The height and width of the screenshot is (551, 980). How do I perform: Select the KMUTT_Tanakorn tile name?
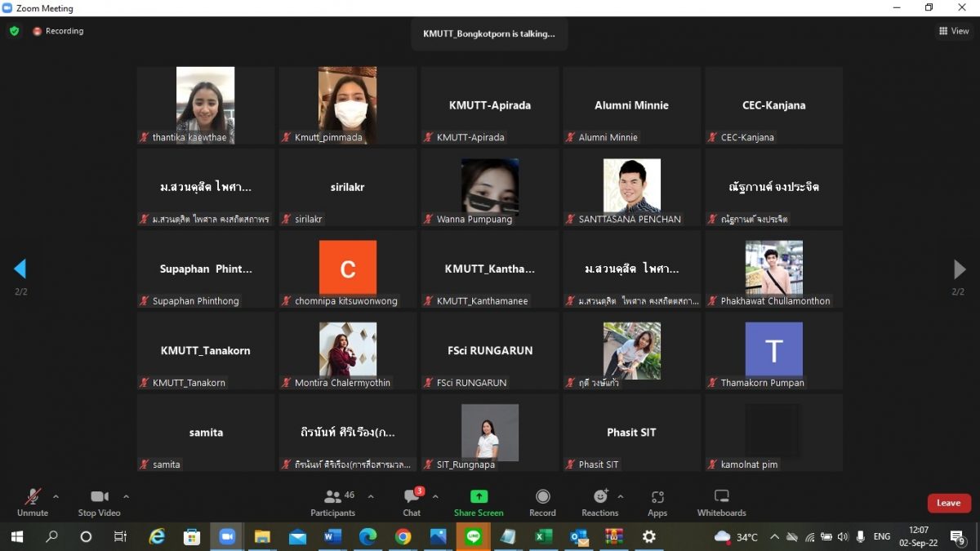(x=206, y=350)
